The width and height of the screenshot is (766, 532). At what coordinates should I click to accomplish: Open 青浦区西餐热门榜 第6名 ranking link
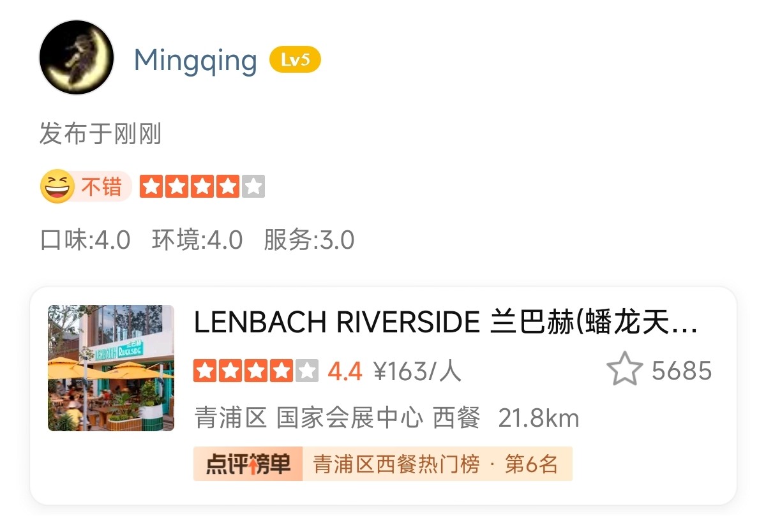[x=436, y=464]
